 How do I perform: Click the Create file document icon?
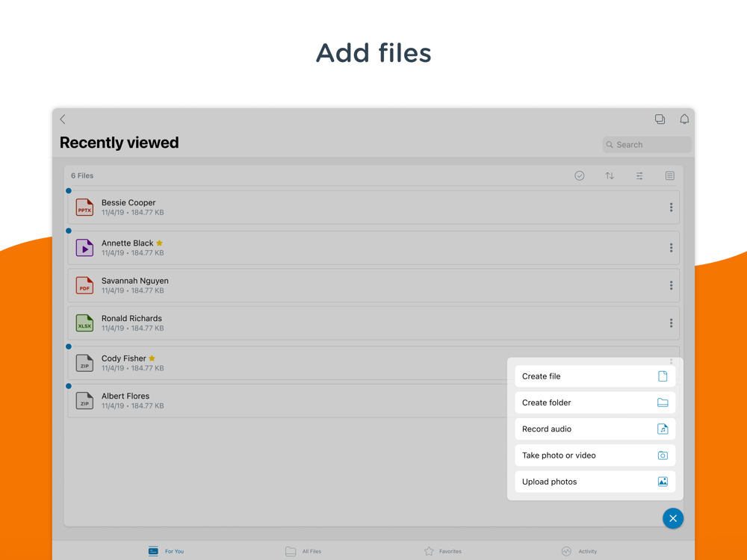pyautogui.click(x=663, y=376)
